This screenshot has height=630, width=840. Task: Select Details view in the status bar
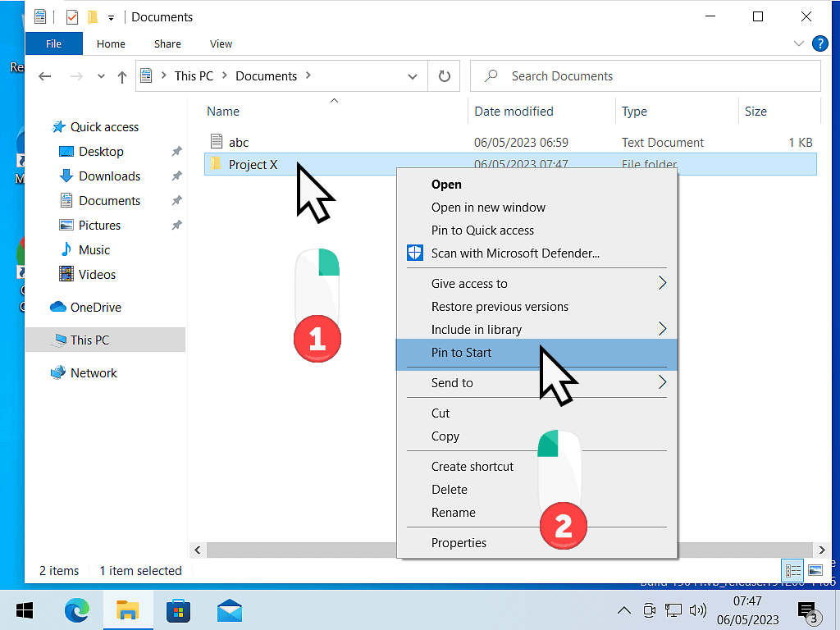pos(792,570)
